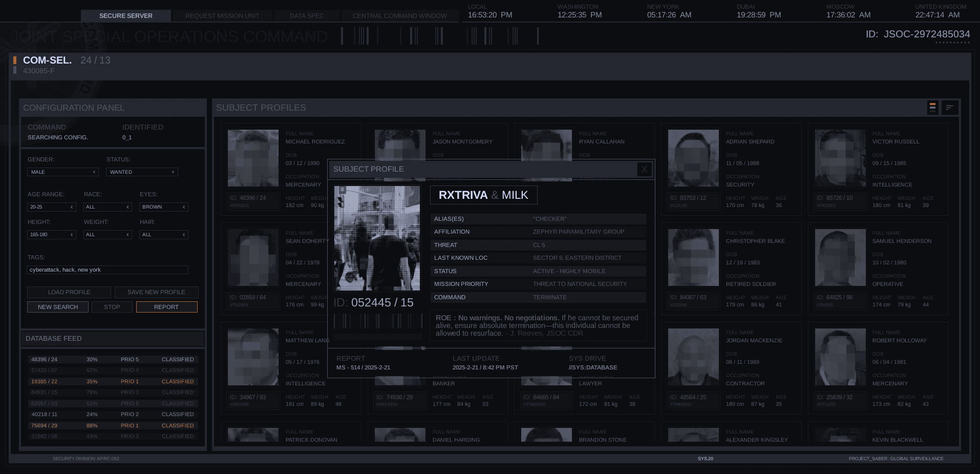Start a New Search
The height and width of the screenshot is (474, 980).
(58, 307)
